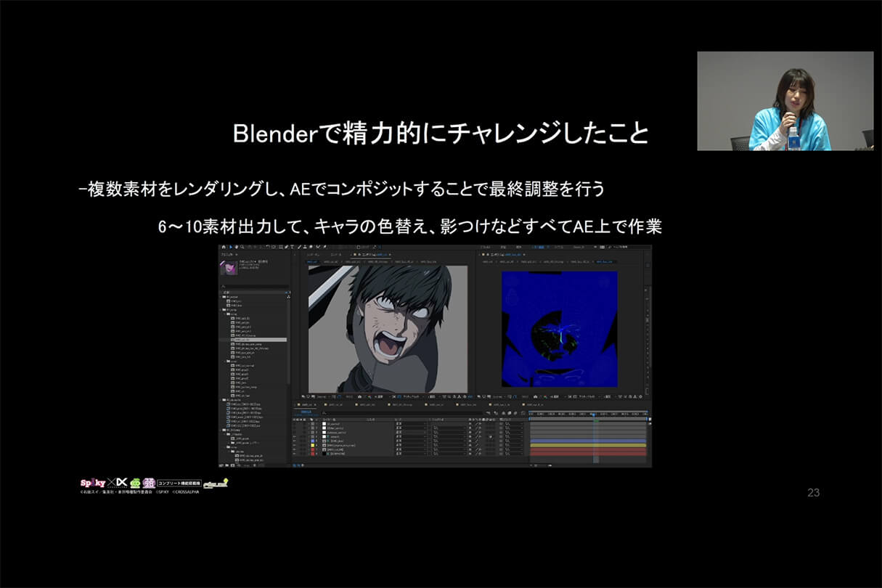Viewport: 882px width, 588px height.
Task: Solo the blue-labeled layer in the timeline
Action: pos(301,441)
